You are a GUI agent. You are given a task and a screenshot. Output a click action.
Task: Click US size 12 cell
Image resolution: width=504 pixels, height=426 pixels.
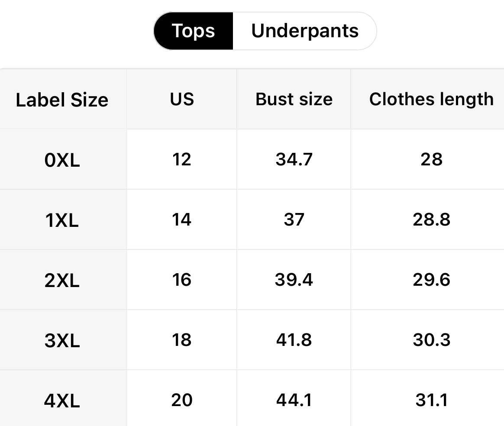(182, 160)
